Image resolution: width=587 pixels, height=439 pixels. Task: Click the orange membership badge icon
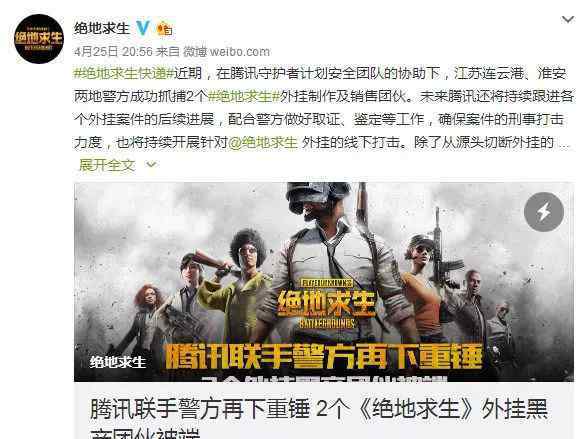pos(164,28)
